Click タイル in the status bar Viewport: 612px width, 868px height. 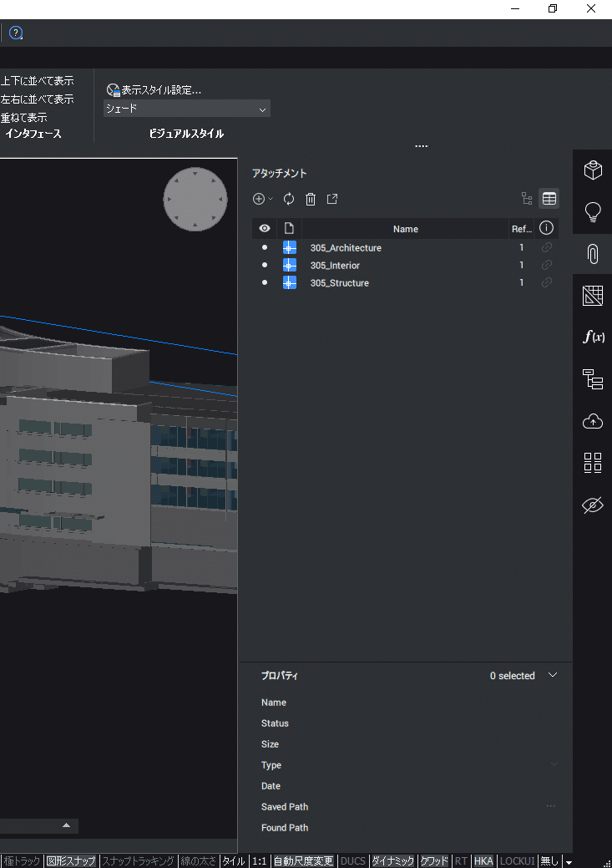(x=234, y=860)
